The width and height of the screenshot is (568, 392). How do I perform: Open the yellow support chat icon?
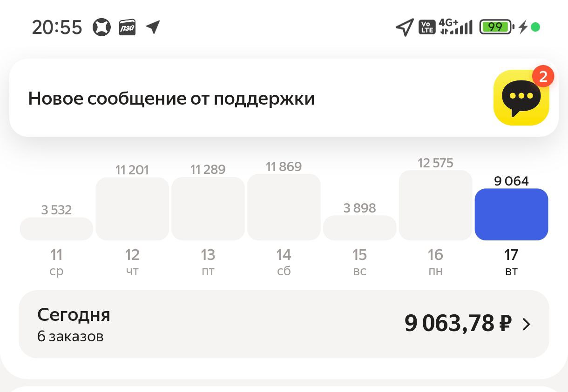pos(521,98)
